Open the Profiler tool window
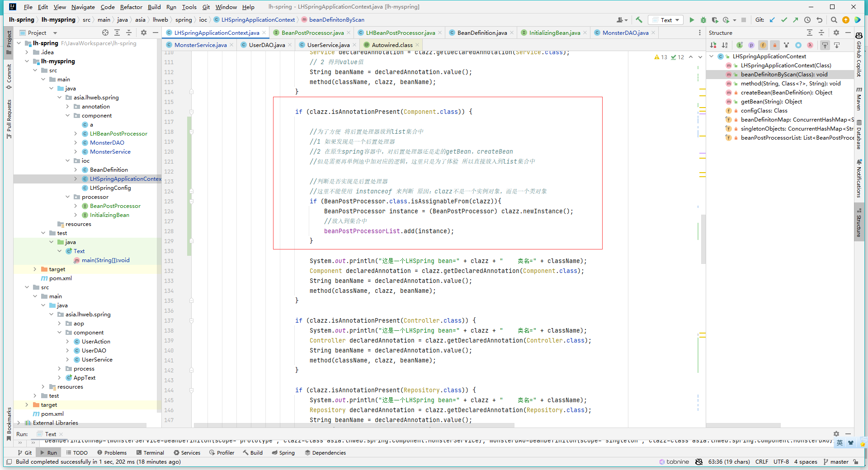This screenshot has height=470, width=868. [222, 452]
